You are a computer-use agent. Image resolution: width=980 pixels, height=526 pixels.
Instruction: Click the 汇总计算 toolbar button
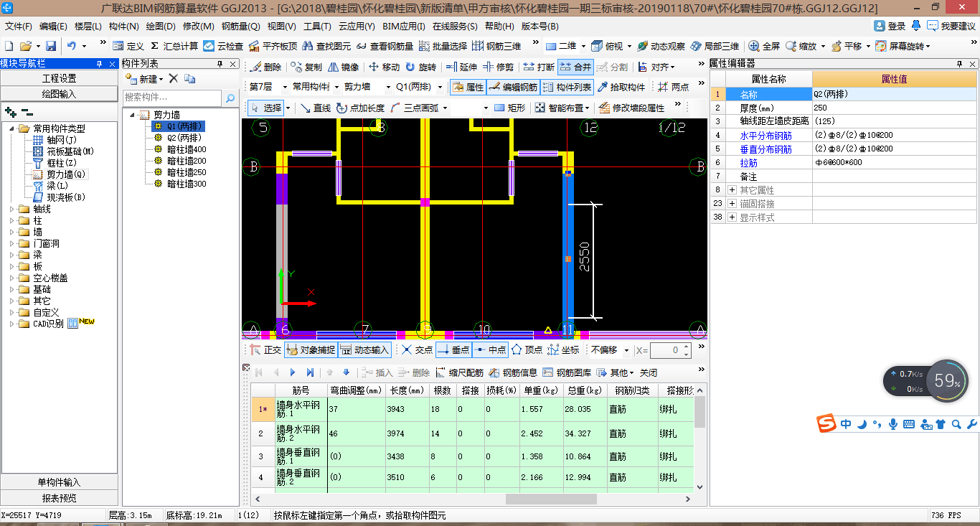(174, 46)
